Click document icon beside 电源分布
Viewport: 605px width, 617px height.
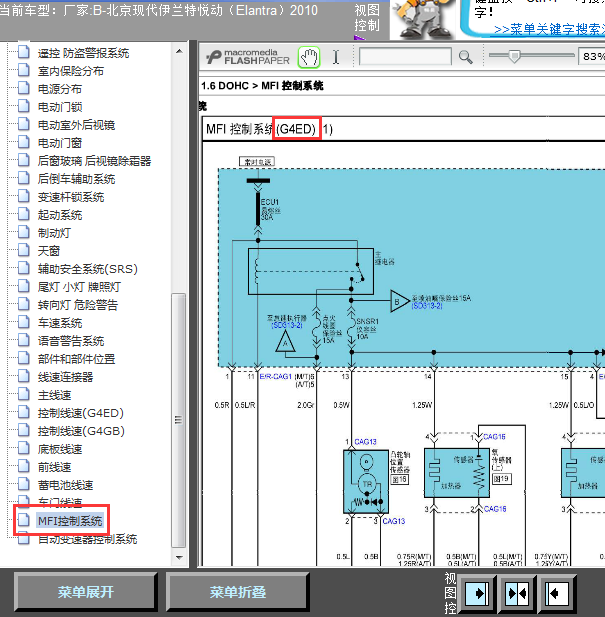coord(24,88)
